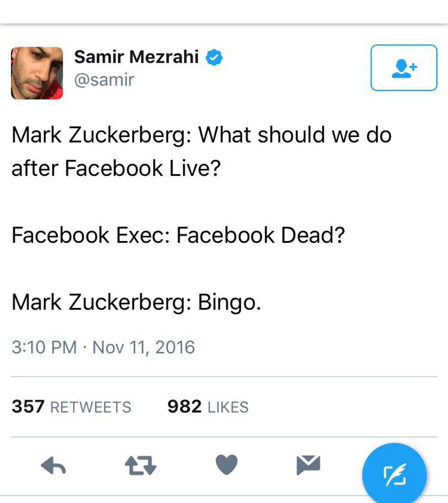Tap the reply arrow icon
Screen dimensions: 448x503
53,466
